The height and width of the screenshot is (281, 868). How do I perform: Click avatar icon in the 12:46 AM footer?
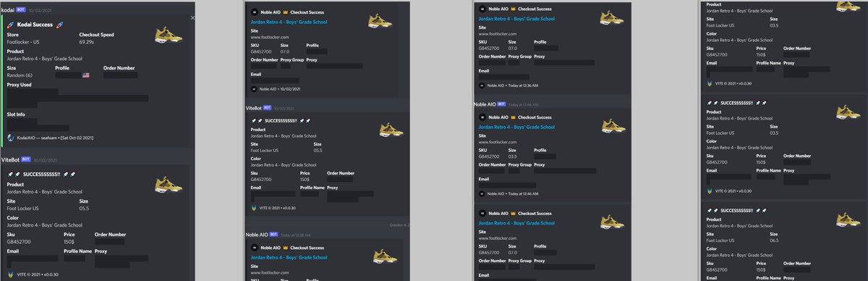482,193
